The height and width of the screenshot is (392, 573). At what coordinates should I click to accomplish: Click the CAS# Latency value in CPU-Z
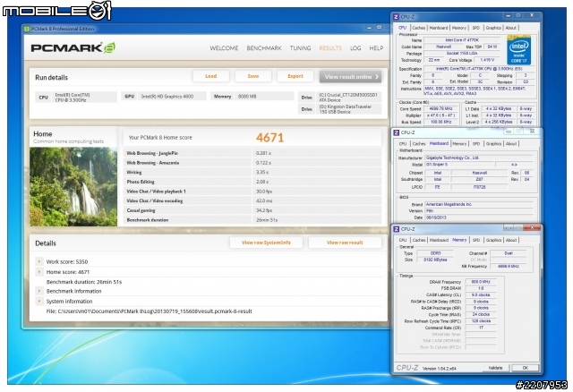(x=481, y=294)
